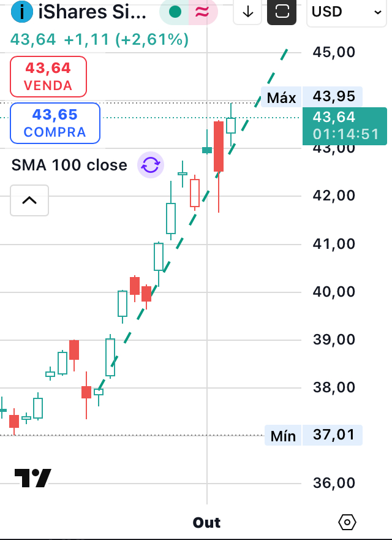Viewport: 392px width, 540px height.
Task: Click the current price 43,64 countdown label
Action: 345,126
